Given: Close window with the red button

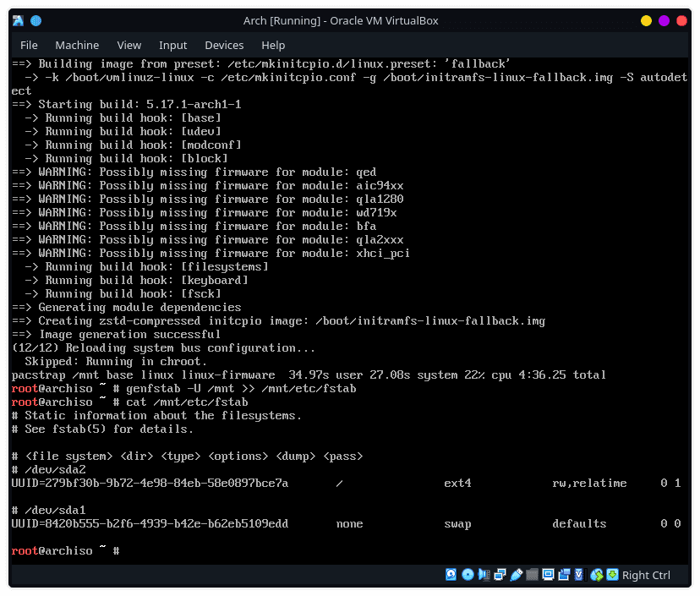Looking at the screenshot, I should click(x=681, y=20).
